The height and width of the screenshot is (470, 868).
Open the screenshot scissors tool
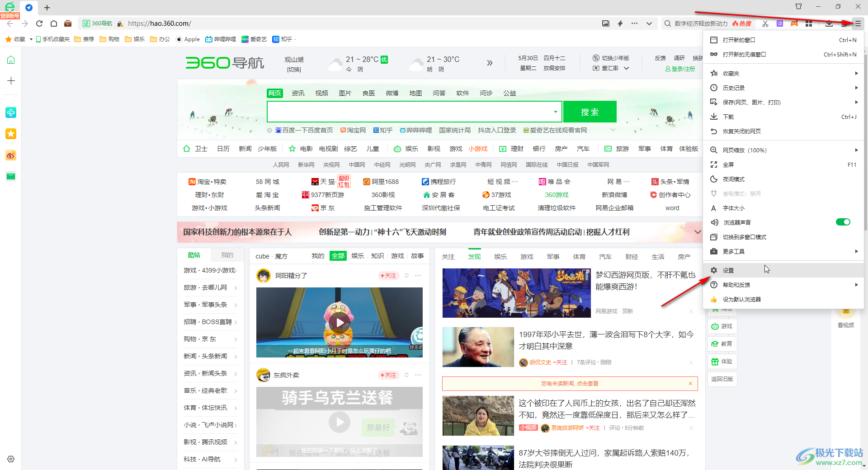[765, 23]
